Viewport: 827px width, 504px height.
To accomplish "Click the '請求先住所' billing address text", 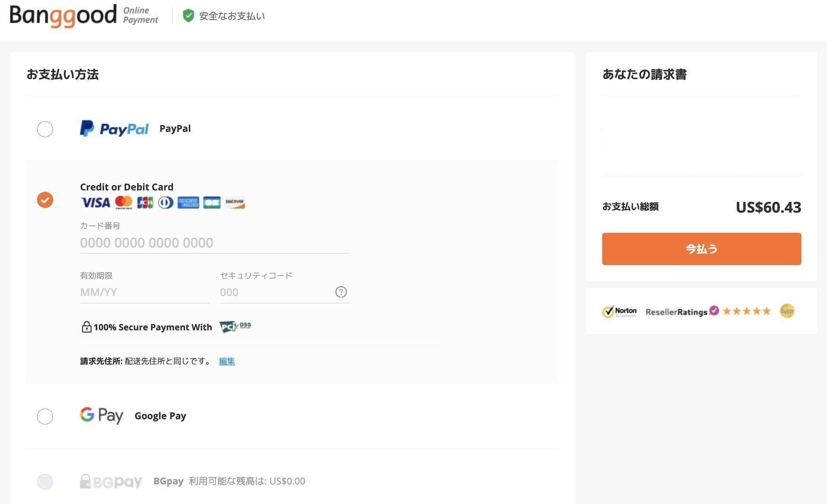I will click(101, 361).
